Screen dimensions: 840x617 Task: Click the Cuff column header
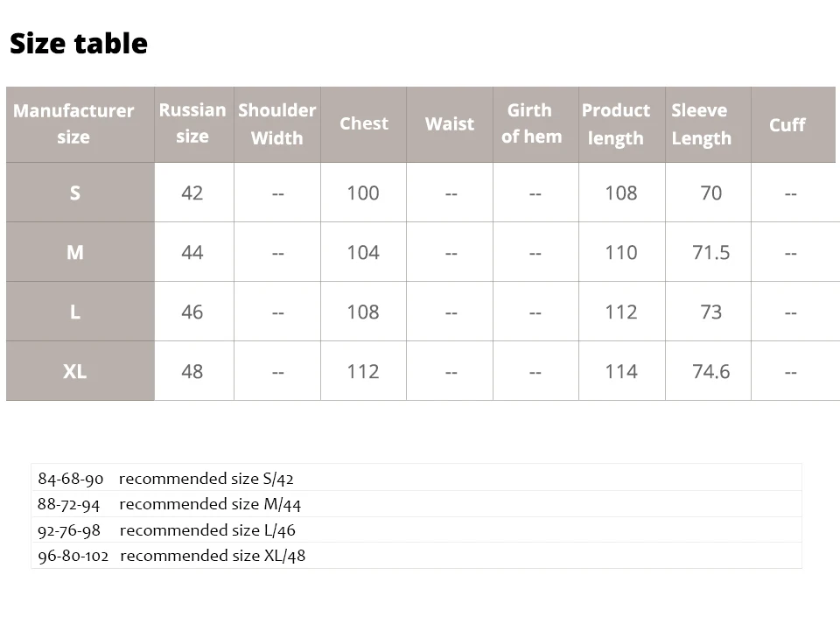click(x=787, y=125)
